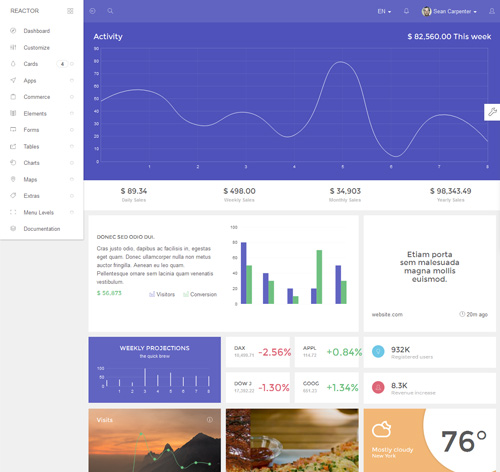Click the Apps paper-plane icon
The height and width of the screenshot is (472, 500).
coord(13,80)
